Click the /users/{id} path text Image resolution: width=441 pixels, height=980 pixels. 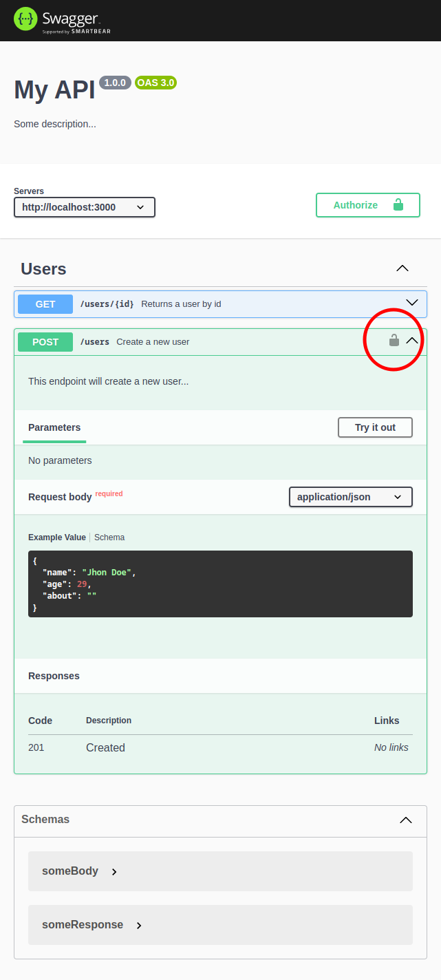107,304
